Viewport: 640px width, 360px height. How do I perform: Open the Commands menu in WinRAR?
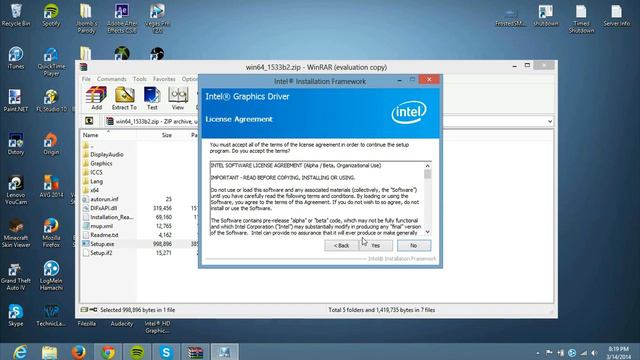(x=111, y=79)
